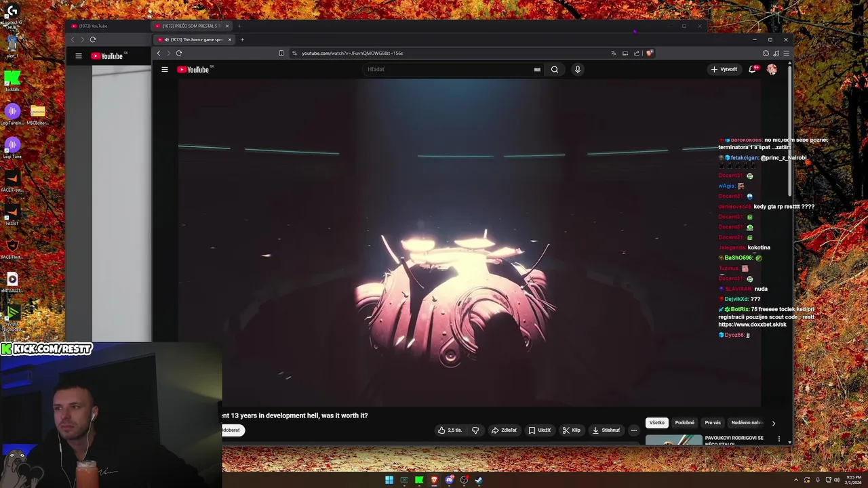Open FACEIT desktop shortcut
The height and width of the screenshot is (488, 868).
point(12,214)
